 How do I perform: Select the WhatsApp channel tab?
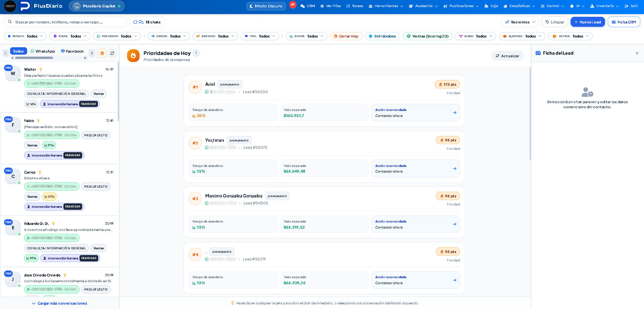click(x=43, y=51)
